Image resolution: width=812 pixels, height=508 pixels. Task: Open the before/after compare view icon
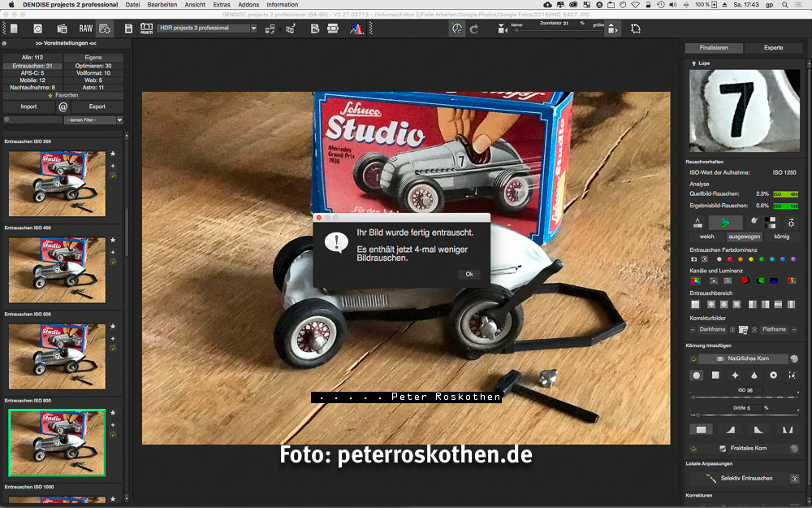pyautogui.click(x=770, y=223)
